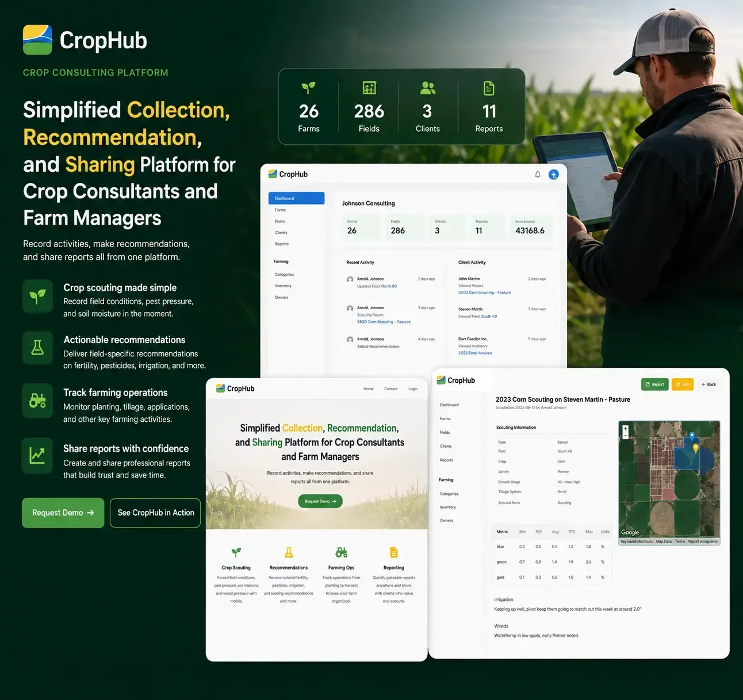The height and width of the screenshot is (700, 743).
Task: Click the Farms sprout icon in stats card
Action: pos(308,88)
